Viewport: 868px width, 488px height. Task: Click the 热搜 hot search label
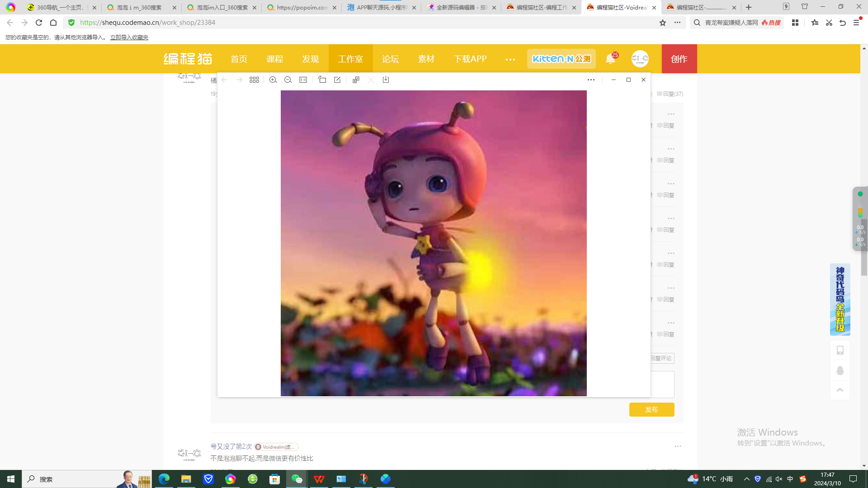(x=771, y=23)
